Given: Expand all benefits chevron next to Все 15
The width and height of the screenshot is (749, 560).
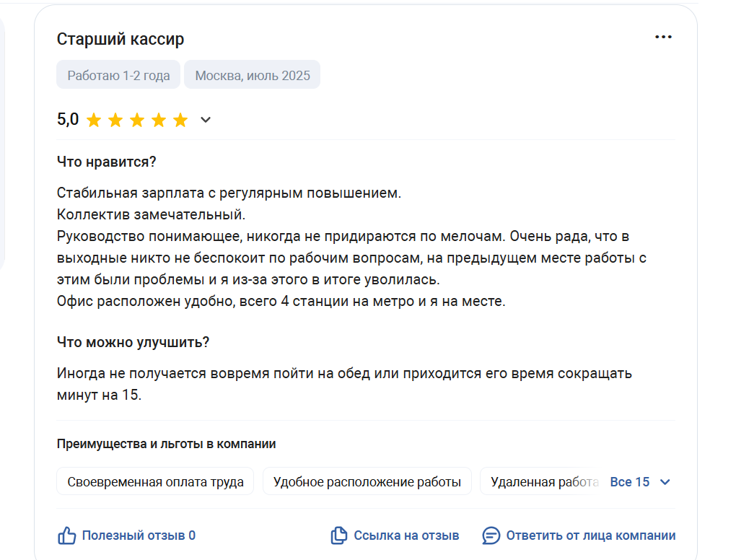Looking at the screenshot, I should (665, 482).
